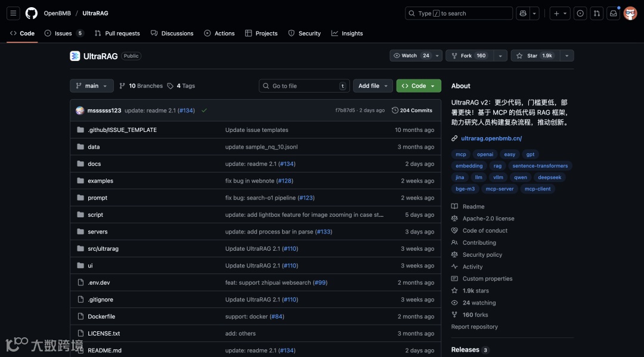Click the Report repository link
Image resolution: width=644 pixels, height=357 pixels.
[475, 327]
